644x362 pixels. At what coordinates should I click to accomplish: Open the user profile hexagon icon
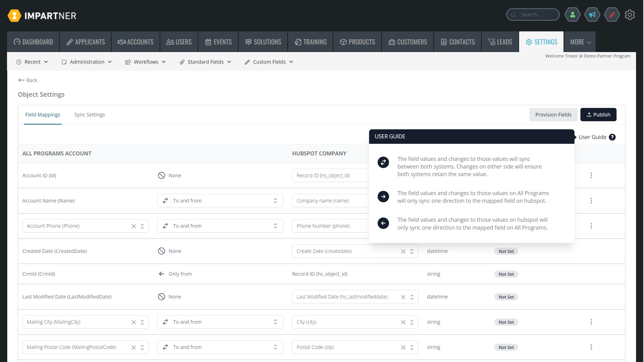point(572,15)
